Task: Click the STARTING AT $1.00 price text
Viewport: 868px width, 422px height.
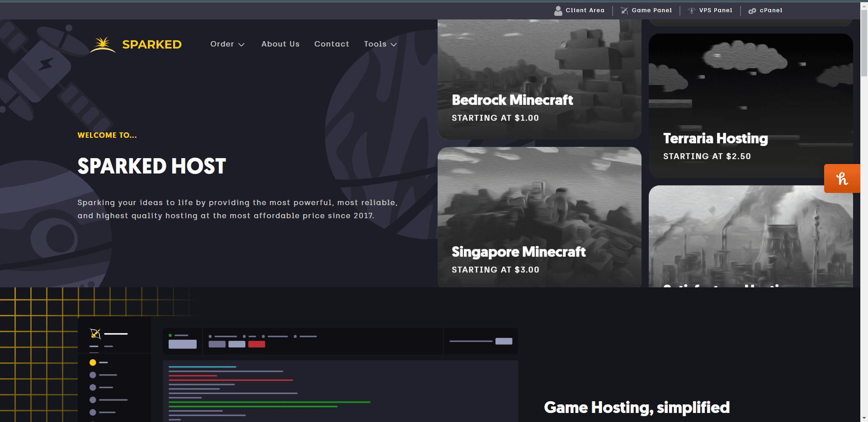Action: click(495, 118)
